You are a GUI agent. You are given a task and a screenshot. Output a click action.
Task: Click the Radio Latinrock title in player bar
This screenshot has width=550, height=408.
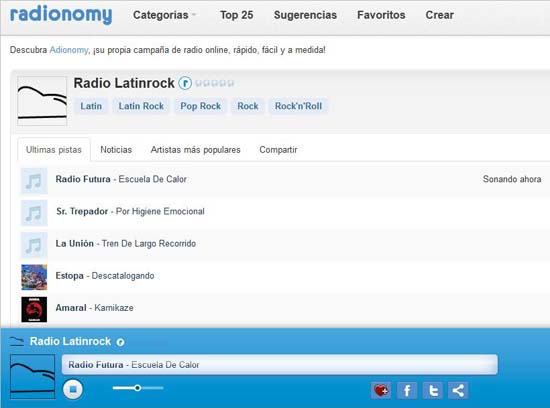tap(70, 341)
